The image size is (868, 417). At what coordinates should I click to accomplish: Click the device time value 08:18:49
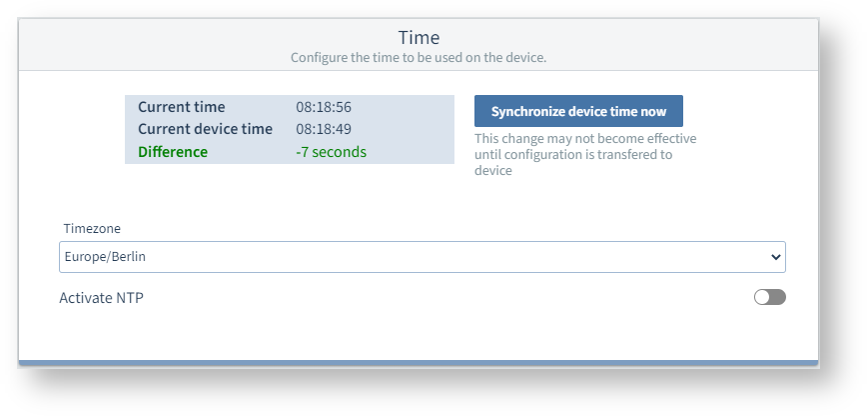pos(324,129)
